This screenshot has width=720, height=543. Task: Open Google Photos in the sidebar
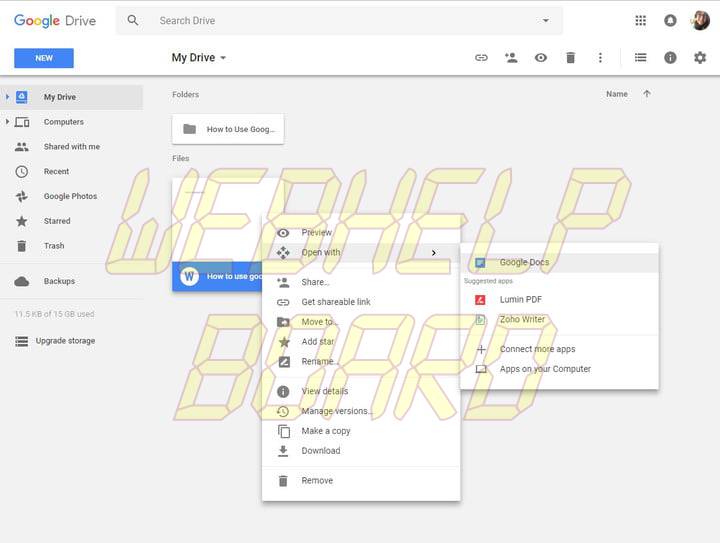pos(72,196)
